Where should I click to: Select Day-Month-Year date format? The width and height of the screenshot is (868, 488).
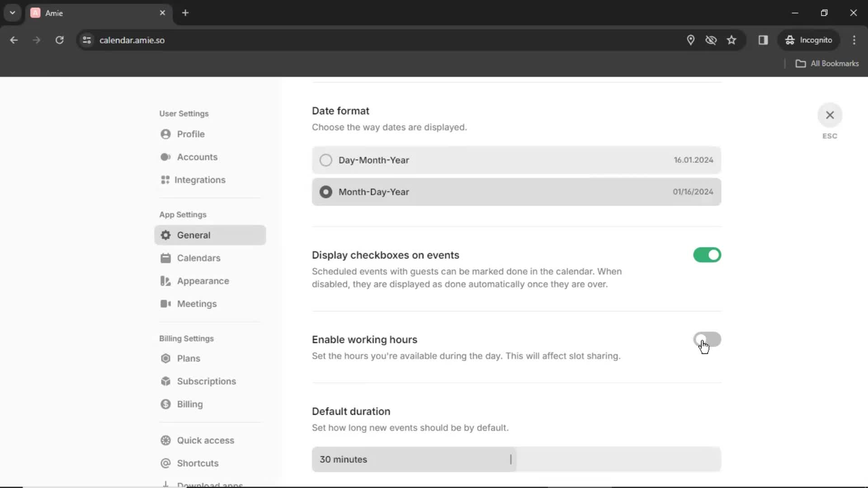pyautogui.click(x=325, y=160)
